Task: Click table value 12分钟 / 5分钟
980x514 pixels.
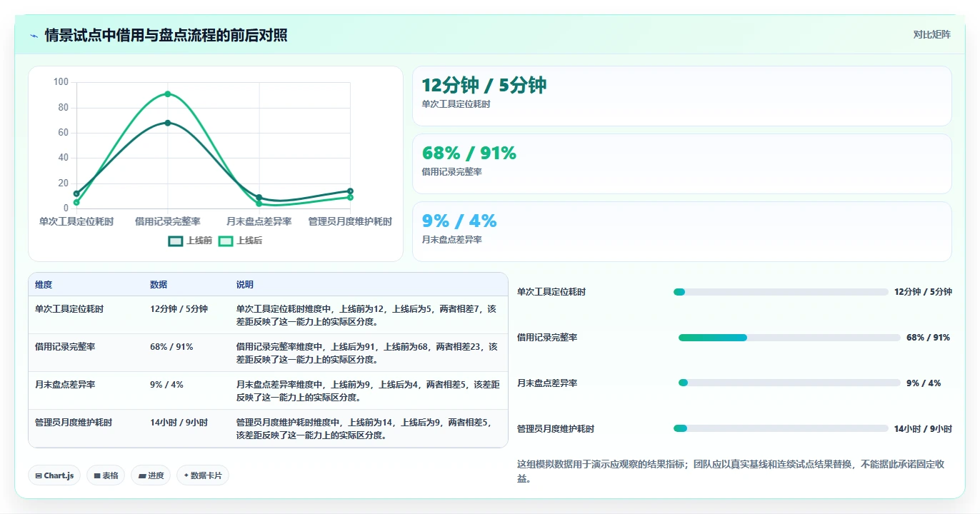Action: click(179, 309)
